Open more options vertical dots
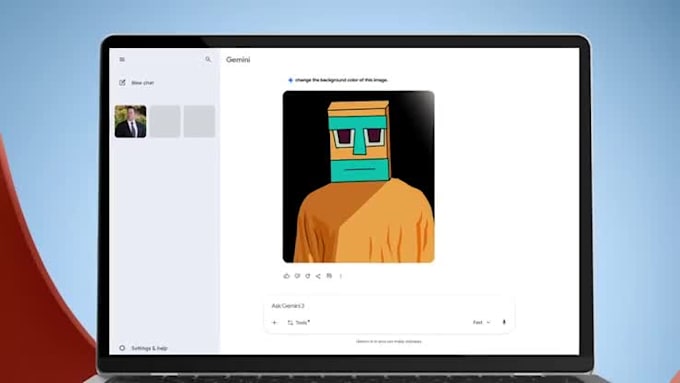The height and width of the screenshot is (383, 680). [x=341, y=276]
